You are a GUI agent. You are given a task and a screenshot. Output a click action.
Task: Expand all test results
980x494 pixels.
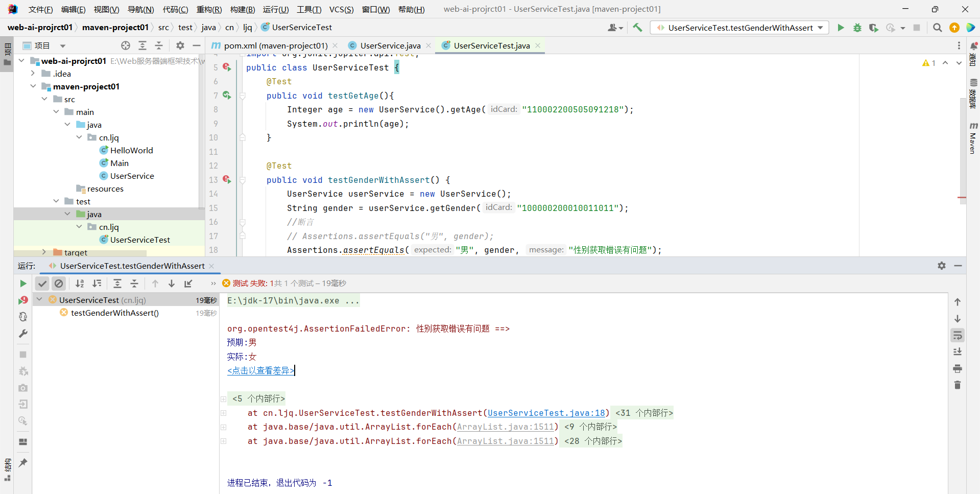click(117, 284)
